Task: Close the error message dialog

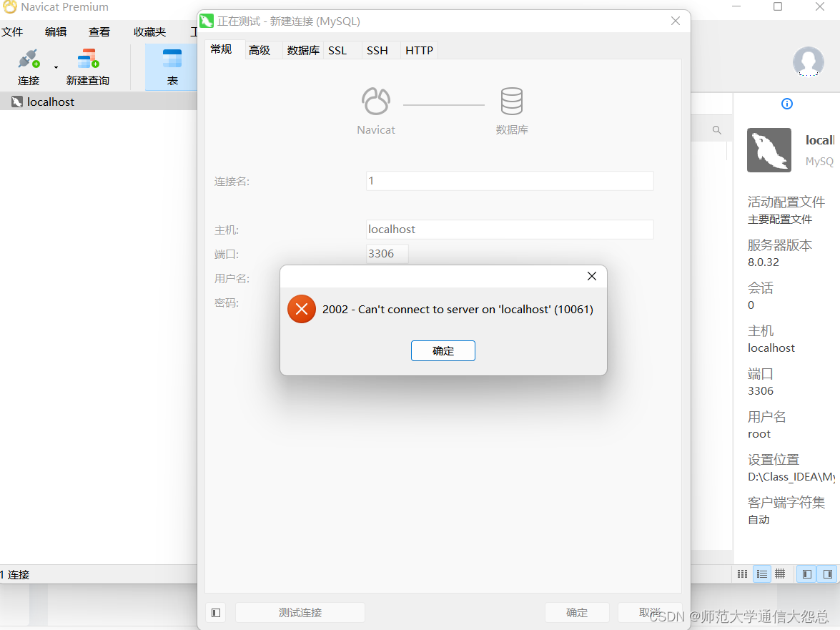Action: coord(591,276)
